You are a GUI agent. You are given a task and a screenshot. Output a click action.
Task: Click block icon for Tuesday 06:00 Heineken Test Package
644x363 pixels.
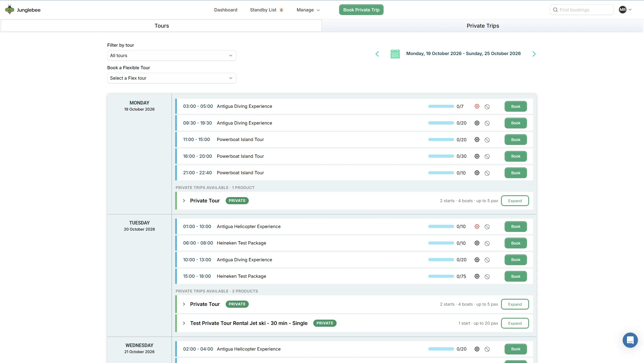click(x=487, y=244)
